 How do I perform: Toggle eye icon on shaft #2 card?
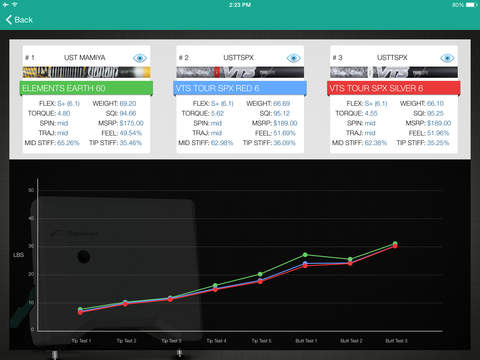[293, 58]
